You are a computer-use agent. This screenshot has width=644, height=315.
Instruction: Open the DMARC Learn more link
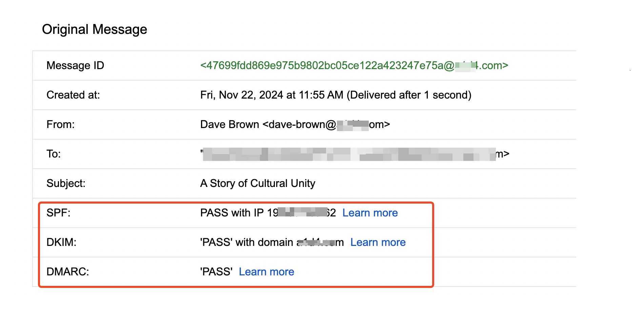(x=266, y=272)
